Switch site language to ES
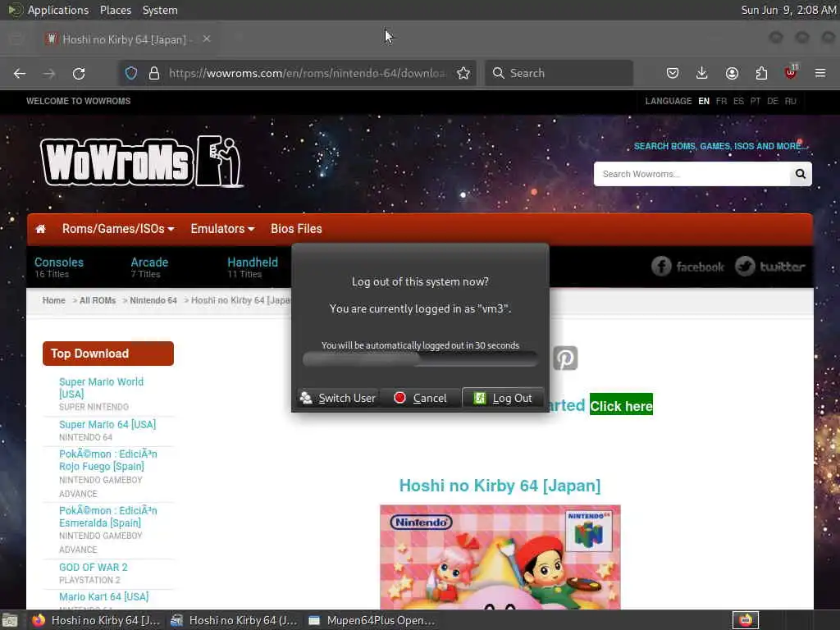The height and width of the screenshot is (630, 840). click(738, 101)
